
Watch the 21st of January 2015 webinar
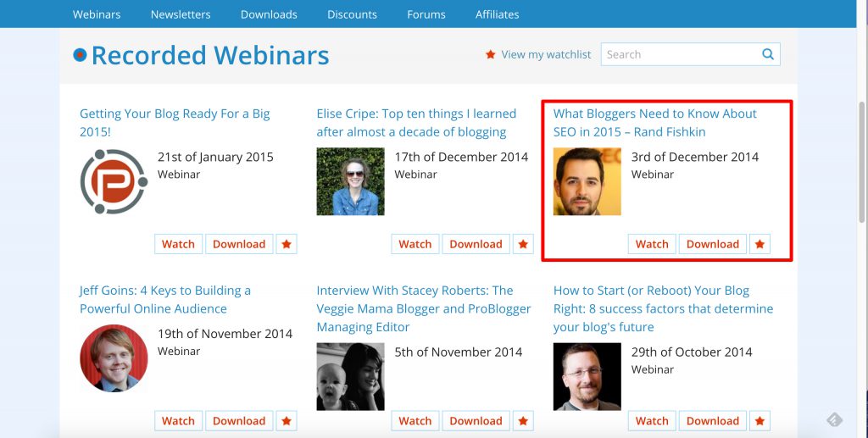[x=178, y=244]
